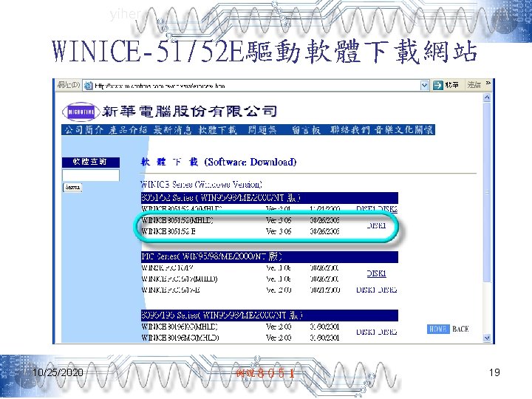This screenshot has width=532, height=399.
Task: Open the 公司簡介 menu item
Action: point(84,129)
